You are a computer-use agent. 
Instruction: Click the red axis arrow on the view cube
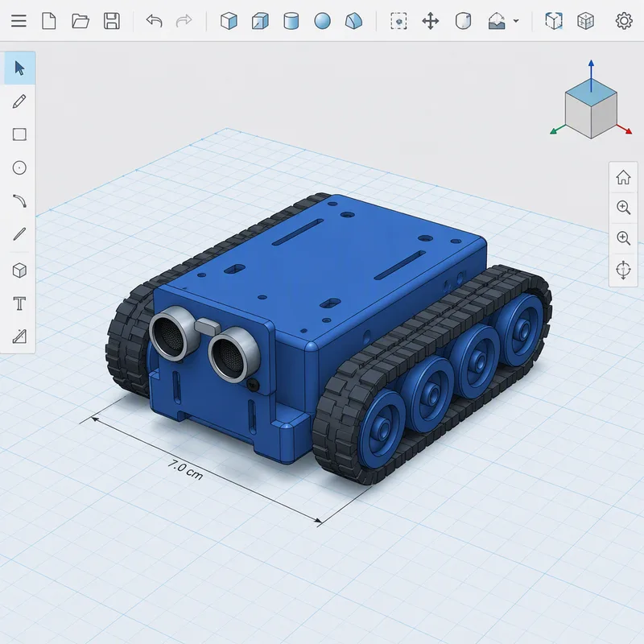tap(625, 130)
